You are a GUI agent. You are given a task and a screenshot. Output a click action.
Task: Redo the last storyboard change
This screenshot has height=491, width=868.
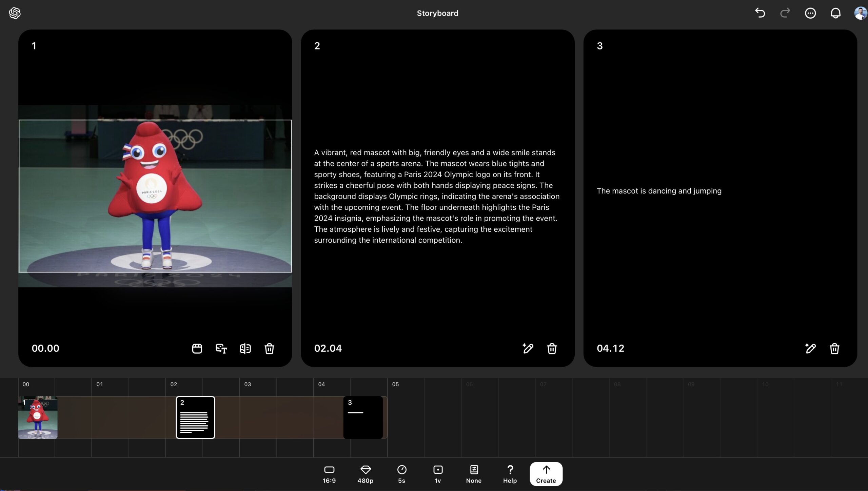click(785, 13)
